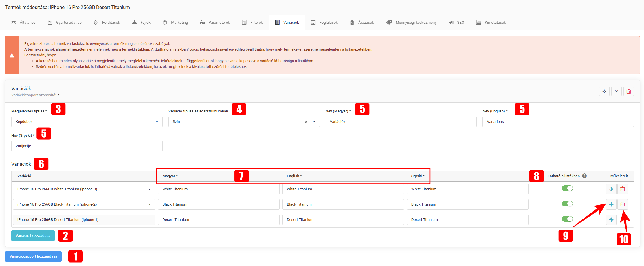Open the Megjelenítés típusa dropdown
The image size is (644, 266).
(87, 122)
